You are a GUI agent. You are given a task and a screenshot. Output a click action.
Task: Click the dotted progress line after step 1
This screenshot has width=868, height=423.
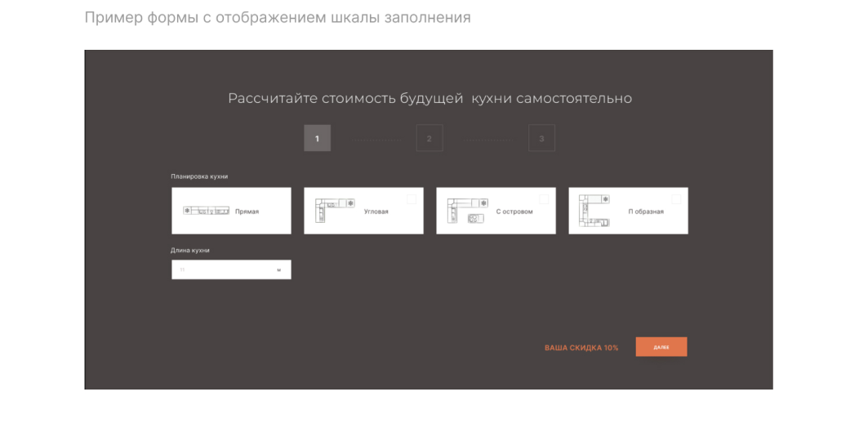376,140
